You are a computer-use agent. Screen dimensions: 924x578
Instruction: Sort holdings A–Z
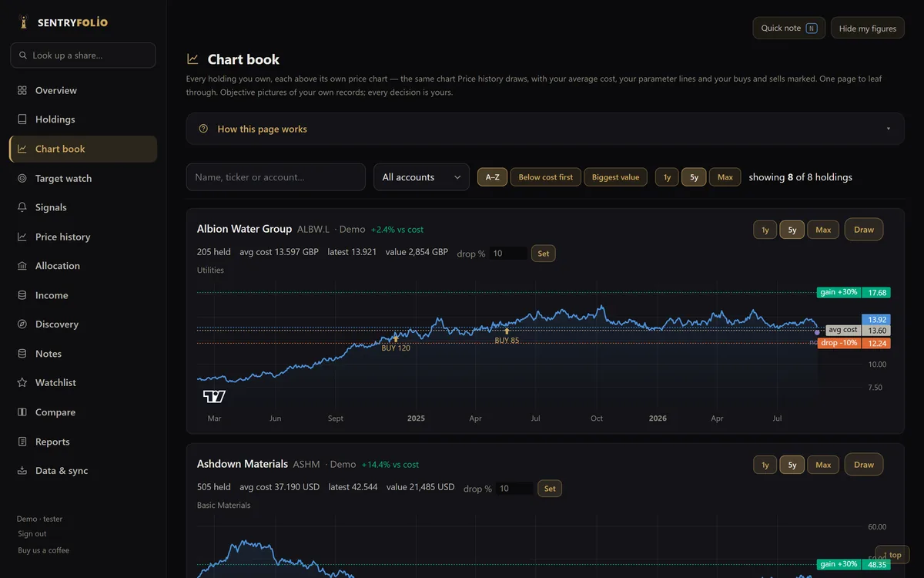[492, 177]
